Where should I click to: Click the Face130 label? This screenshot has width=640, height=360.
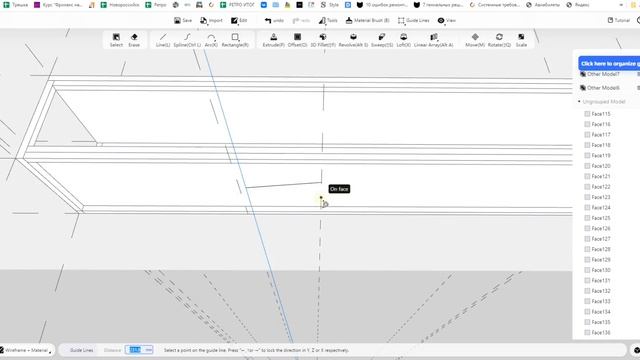pos(601,270)
